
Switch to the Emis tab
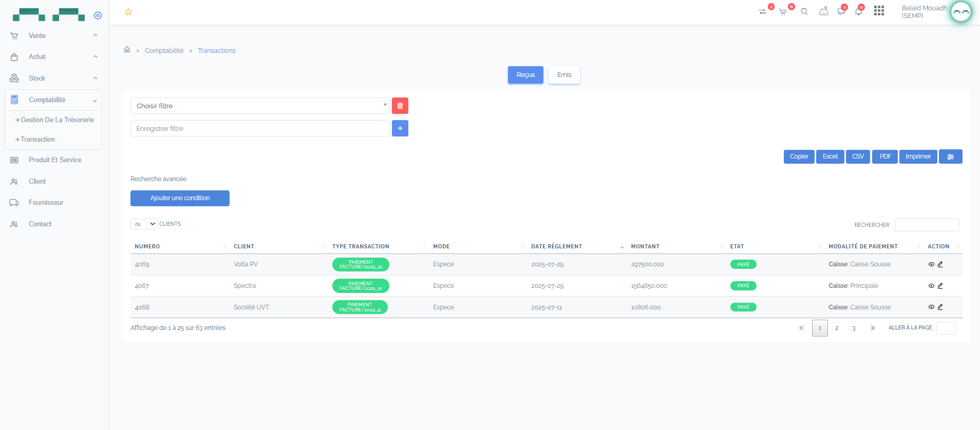click(564, 75)
